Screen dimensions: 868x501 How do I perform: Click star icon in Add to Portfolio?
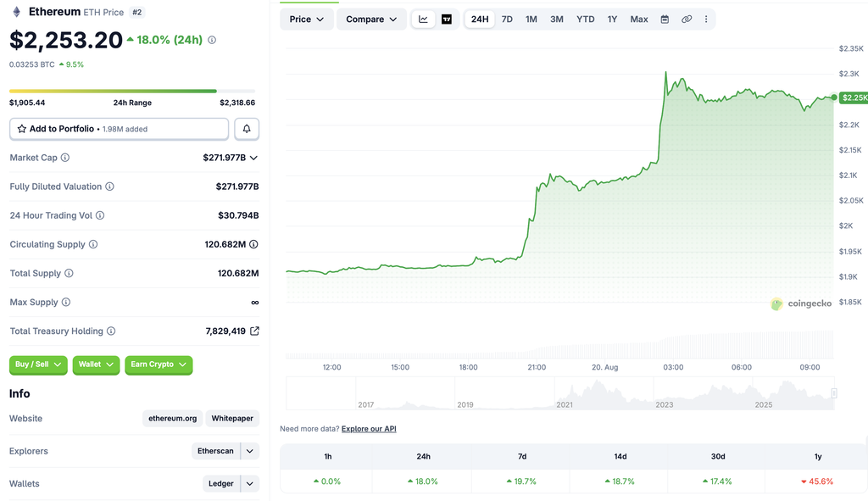(x=21, y=129)
